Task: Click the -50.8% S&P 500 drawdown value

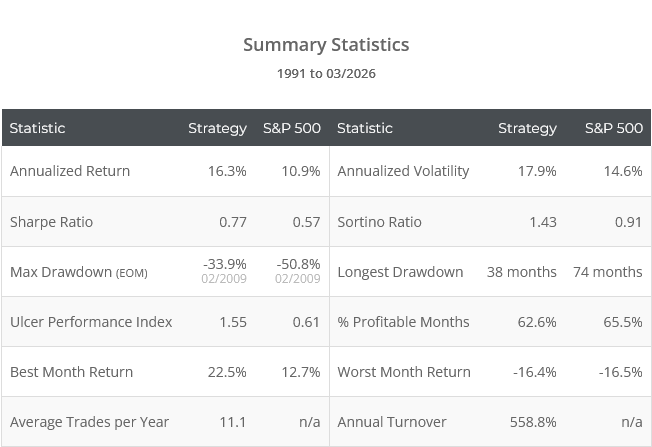Action: coord(298,265)
